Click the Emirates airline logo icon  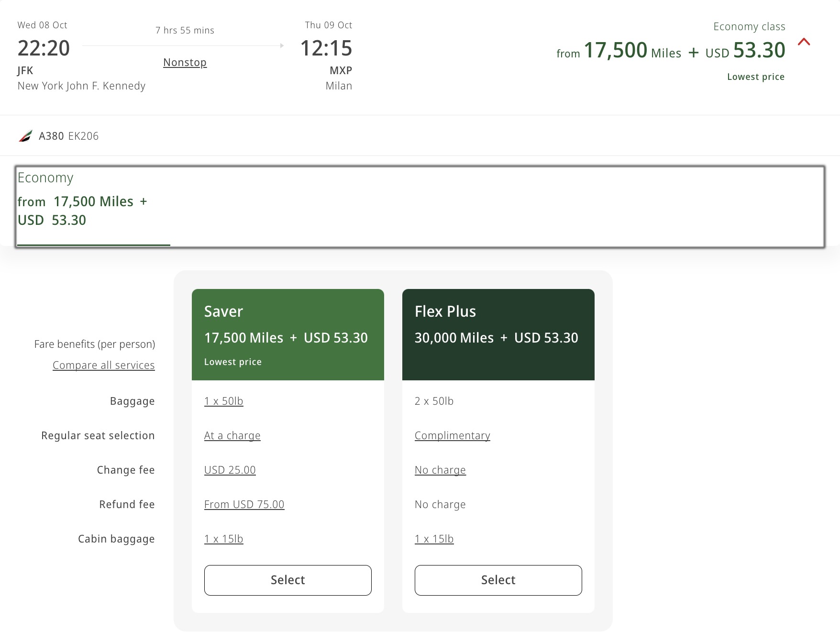click(x=25, y=135)
